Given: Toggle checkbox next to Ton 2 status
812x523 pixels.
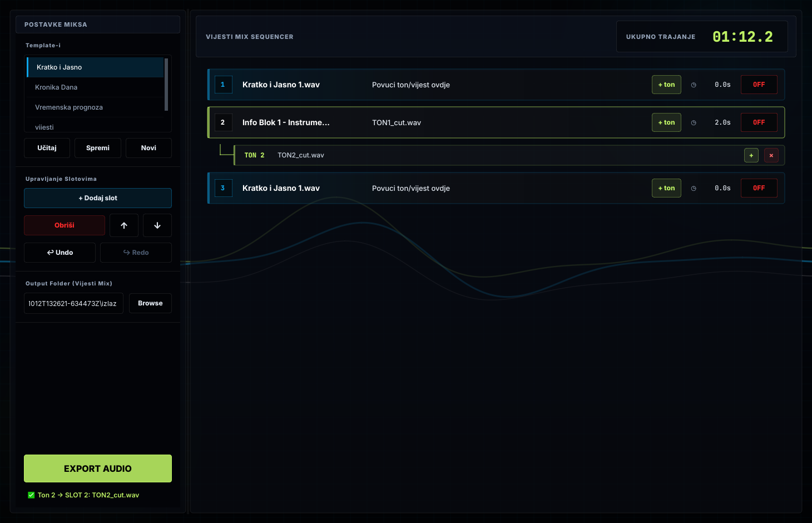Looking at the screenshot, I should click(x=31, y=495).
